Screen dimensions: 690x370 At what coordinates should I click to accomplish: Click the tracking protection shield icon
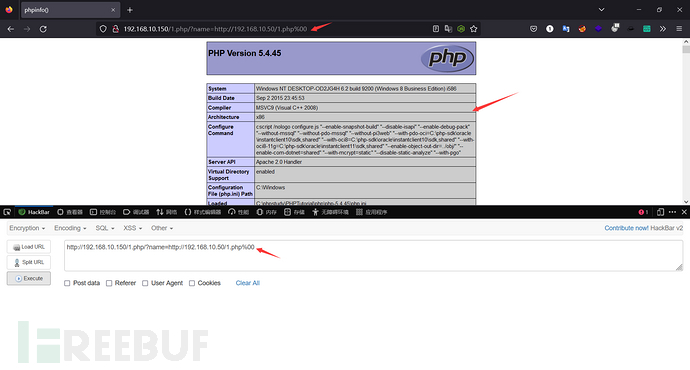point(103,29)
